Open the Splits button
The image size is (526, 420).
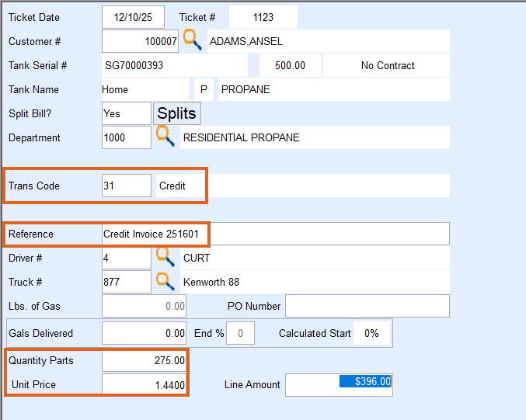click(x=177, y=113)
